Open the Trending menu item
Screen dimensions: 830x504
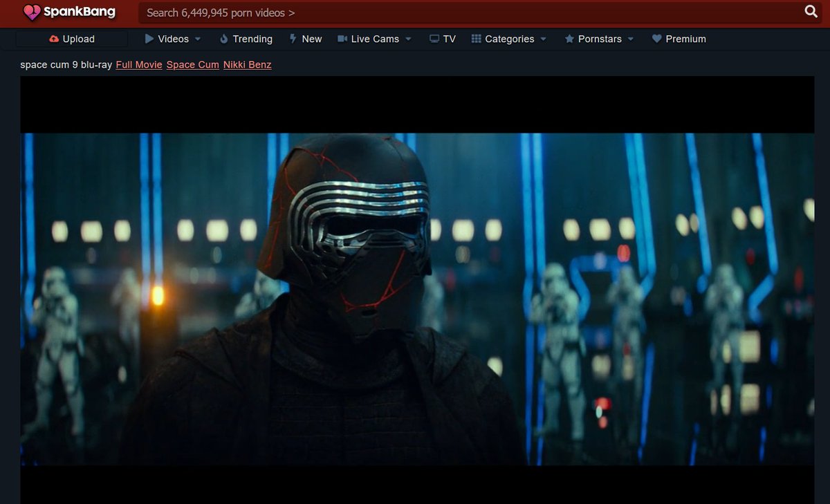[246, 39]
